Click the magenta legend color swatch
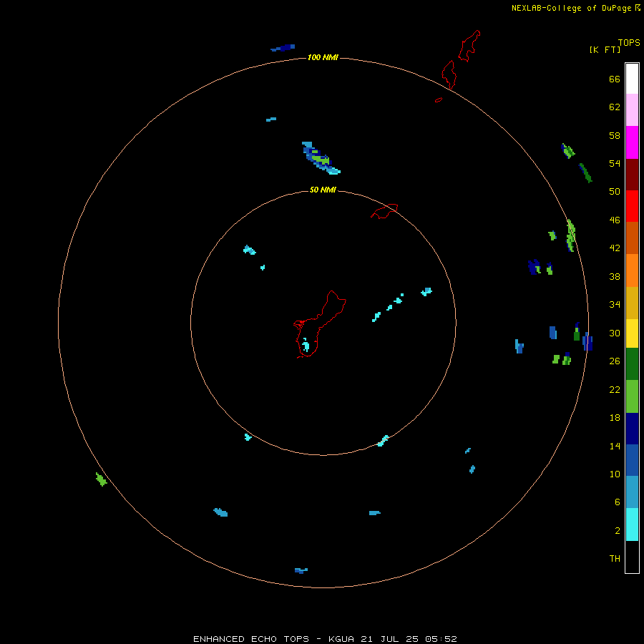This screenshot has height=644, width=644. [x=632, y=142]
